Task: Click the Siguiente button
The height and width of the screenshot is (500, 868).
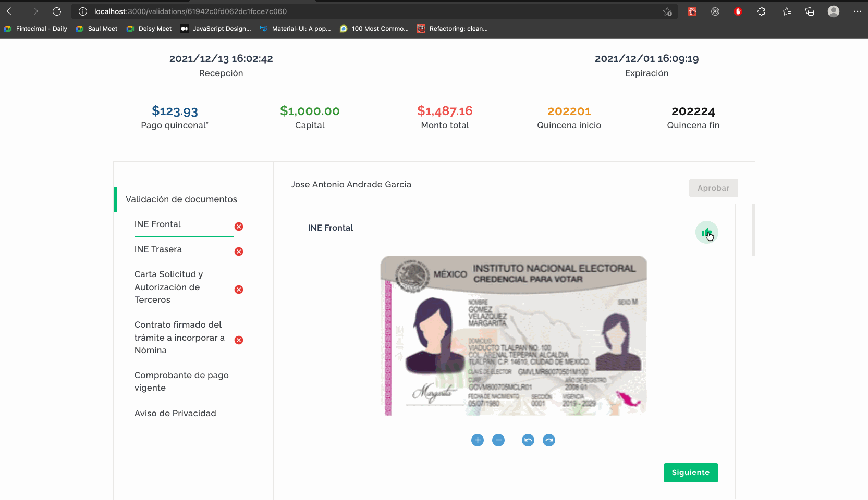Action: click(691, 472)
